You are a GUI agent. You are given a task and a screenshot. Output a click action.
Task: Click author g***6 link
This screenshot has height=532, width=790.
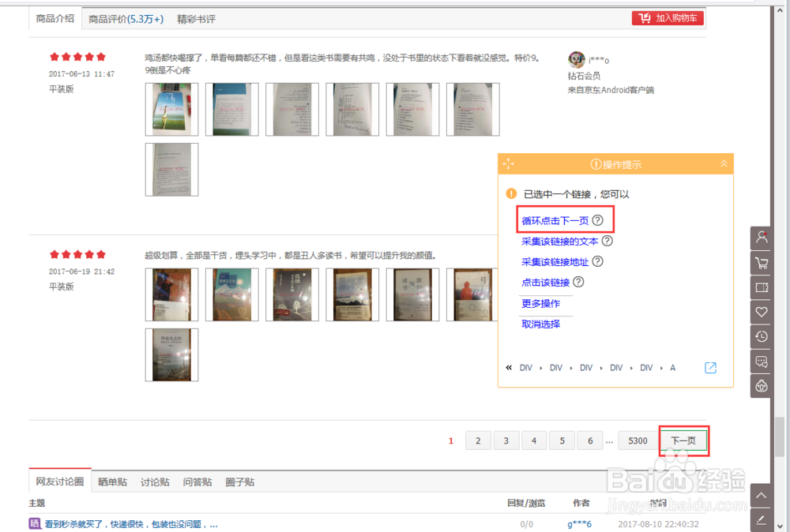[579, 524]
